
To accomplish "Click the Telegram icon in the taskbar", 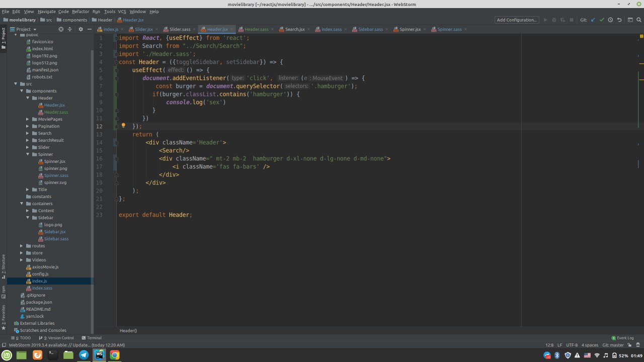I will (x=84, y=355).
